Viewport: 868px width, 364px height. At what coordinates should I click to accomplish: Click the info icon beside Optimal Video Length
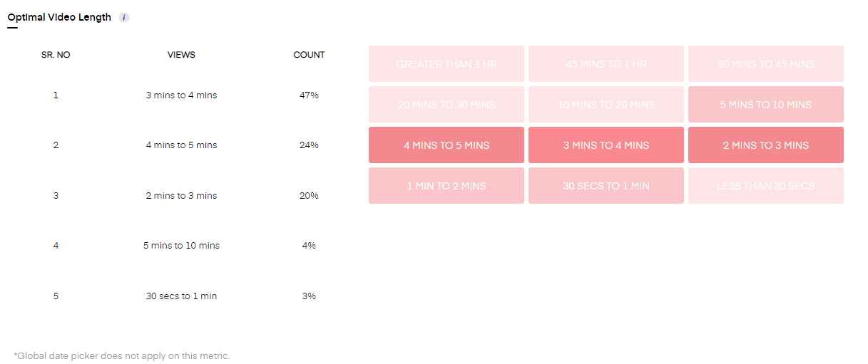(x=124, y=18)
